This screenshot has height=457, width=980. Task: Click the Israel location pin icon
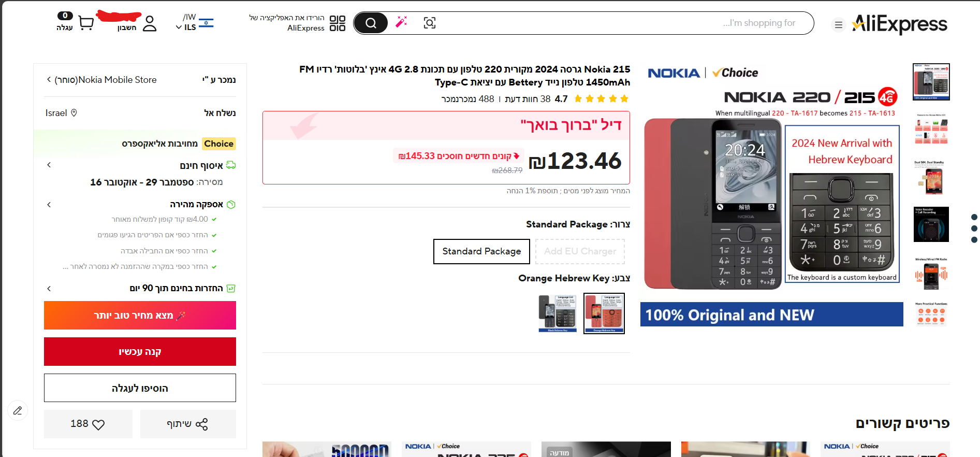[74, 112]
